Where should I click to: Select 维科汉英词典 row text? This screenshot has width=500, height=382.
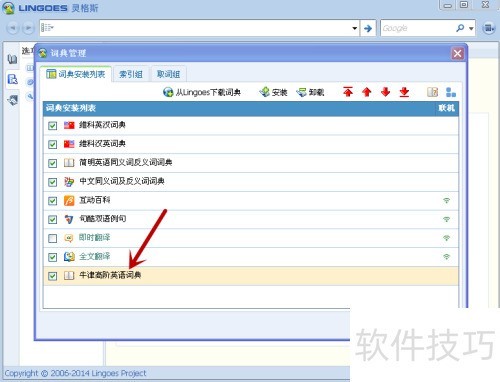[102, 144]
